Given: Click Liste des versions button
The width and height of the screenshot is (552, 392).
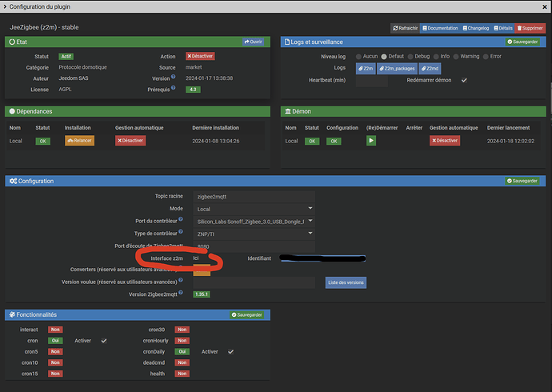Looking at the screenshot, I should [346, 282].
